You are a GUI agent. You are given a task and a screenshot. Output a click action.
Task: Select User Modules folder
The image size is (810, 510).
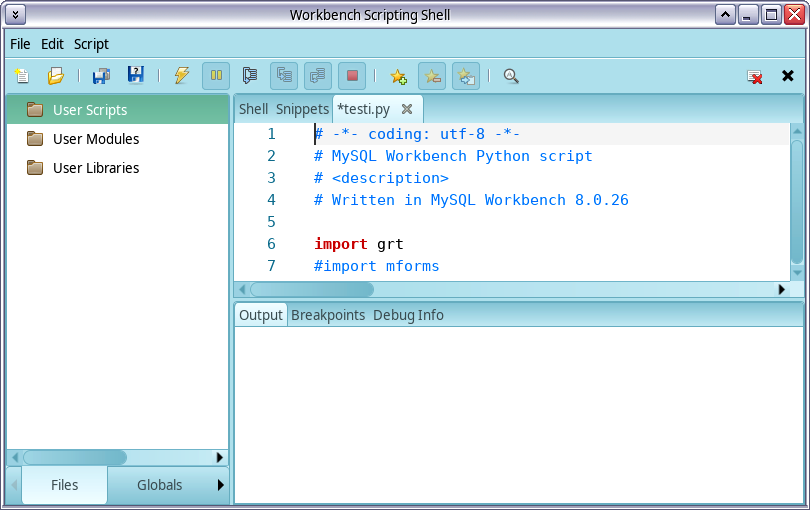click(x=118, y=138)
